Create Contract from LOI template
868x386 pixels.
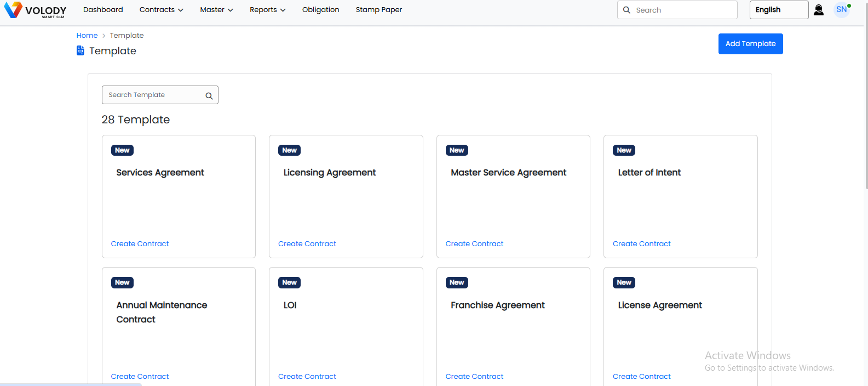307,377
